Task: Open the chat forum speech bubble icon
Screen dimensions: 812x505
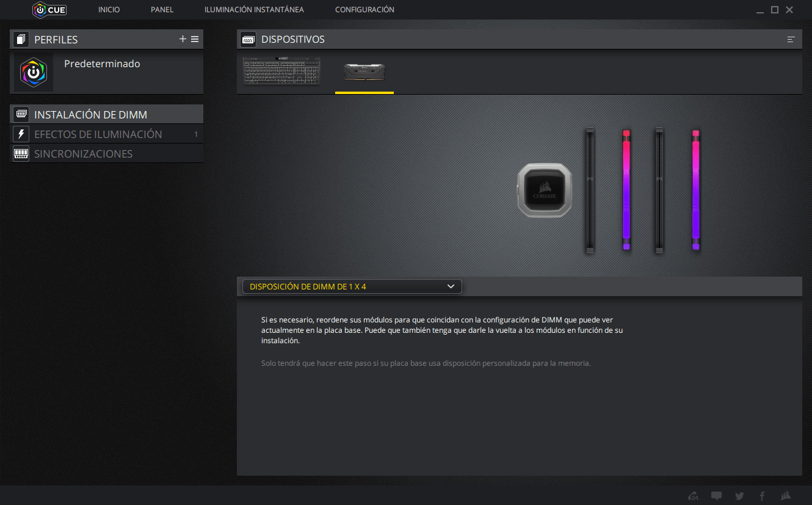Action: pyautogui.click(x=717, y=496)
